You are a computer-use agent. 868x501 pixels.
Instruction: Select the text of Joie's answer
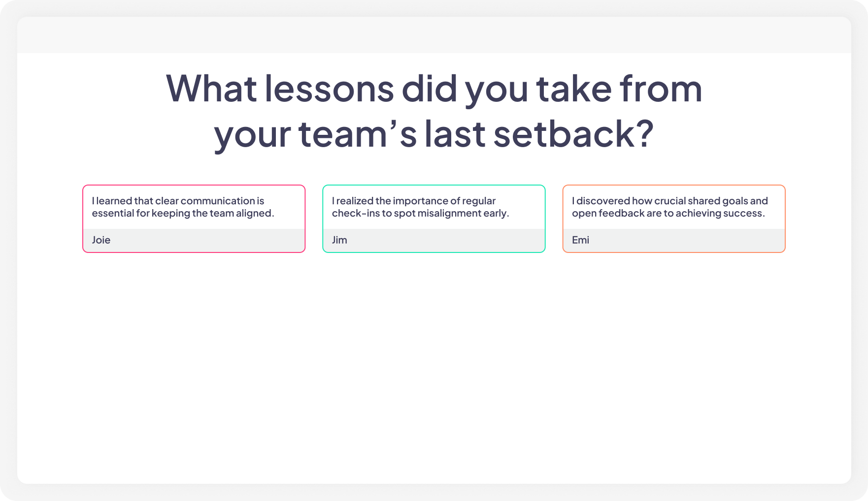tap(184, 207)
